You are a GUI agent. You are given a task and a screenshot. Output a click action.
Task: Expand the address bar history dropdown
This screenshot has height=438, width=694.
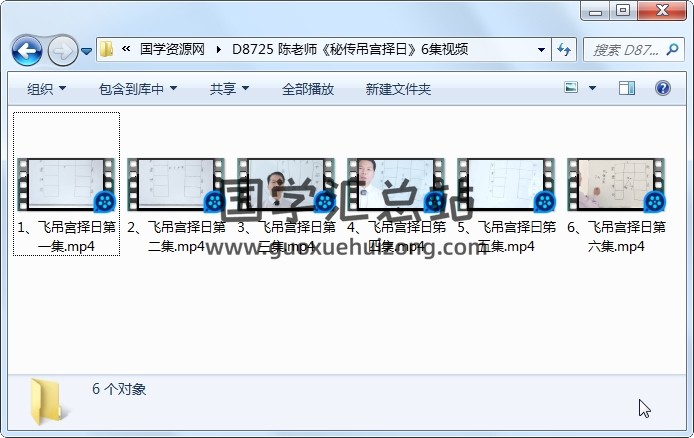pos(541,50)
